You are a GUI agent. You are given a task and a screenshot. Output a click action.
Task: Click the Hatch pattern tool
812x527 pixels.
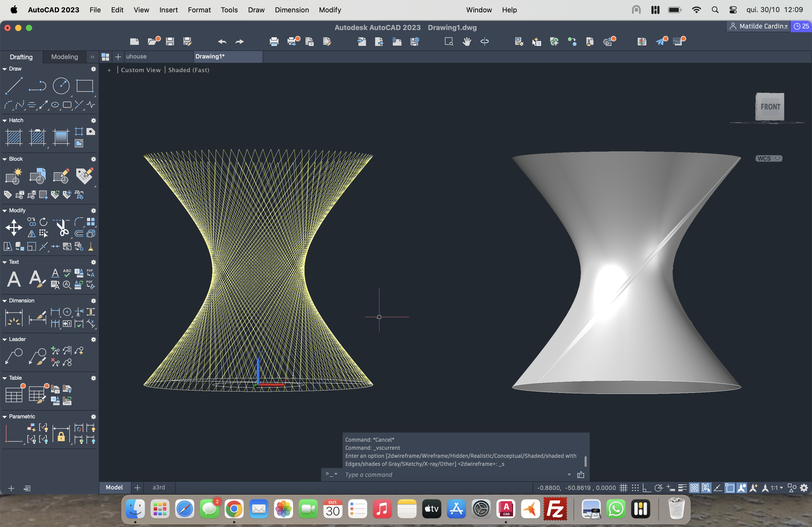tap(14, 137)
